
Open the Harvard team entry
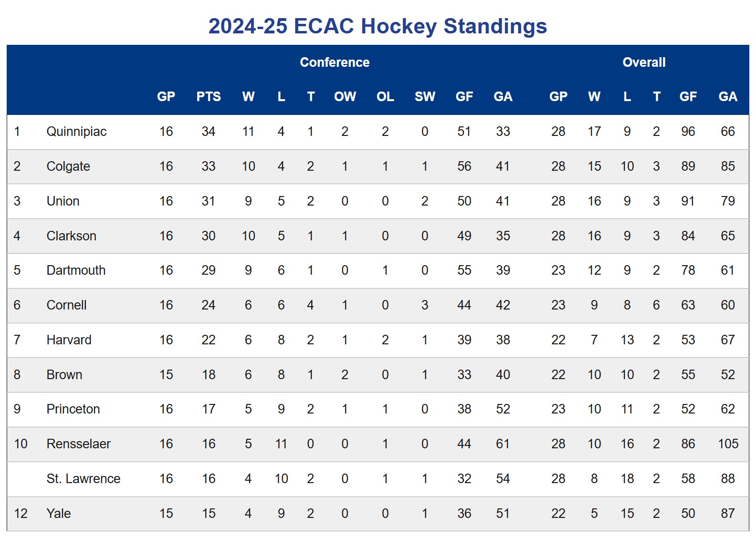(69, 340)
